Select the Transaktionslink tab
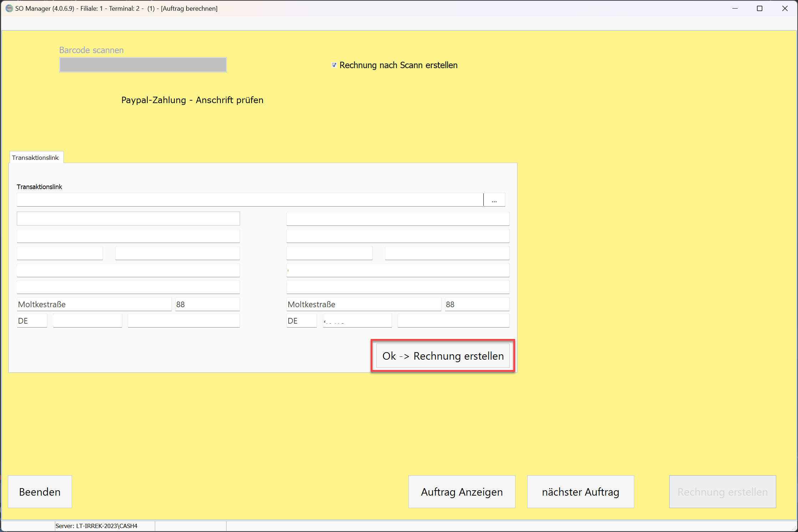This screenshot has height=532, width=798. pos(36,157)
